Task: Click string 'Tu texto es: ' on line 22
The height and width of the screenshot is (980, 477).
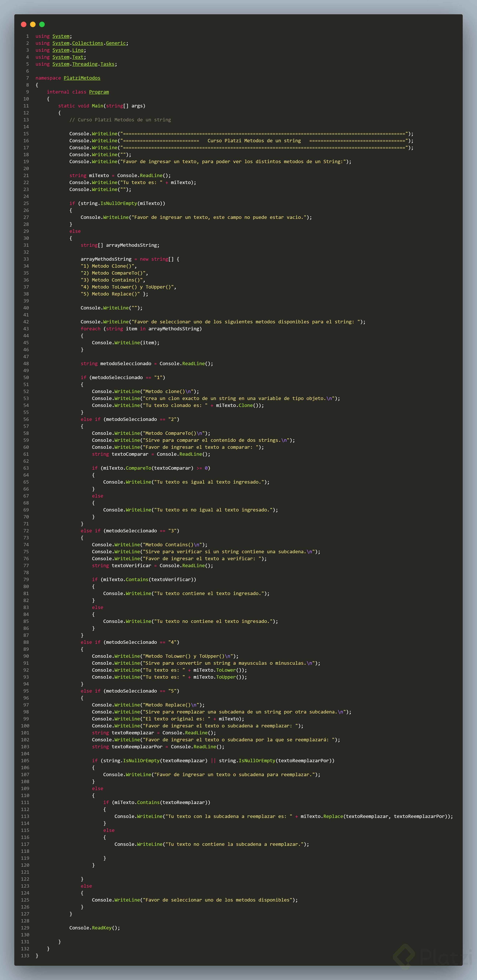Action: (141, 183)
